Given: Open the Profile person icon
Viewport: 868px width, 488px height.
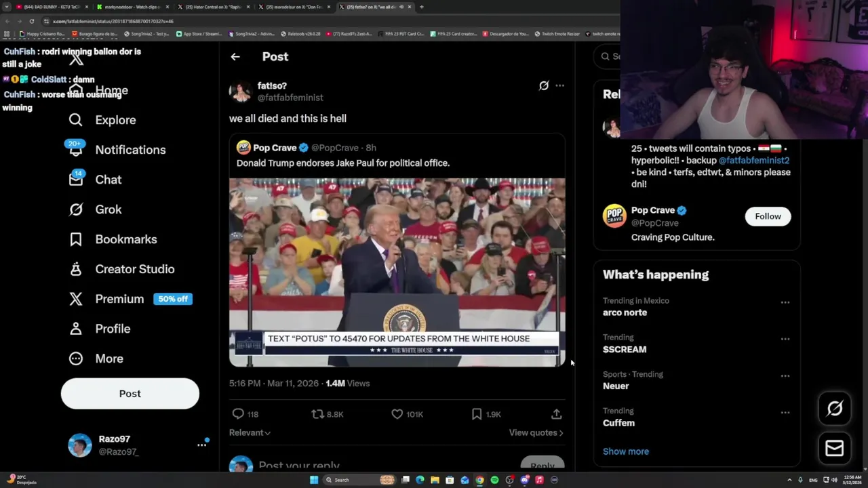Looking at the screenshot, I should (76, 329).
